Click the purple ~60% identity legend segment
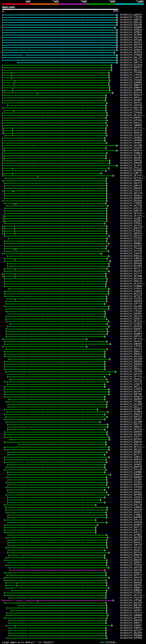146x644 pixels. click(x=73, y=4)
